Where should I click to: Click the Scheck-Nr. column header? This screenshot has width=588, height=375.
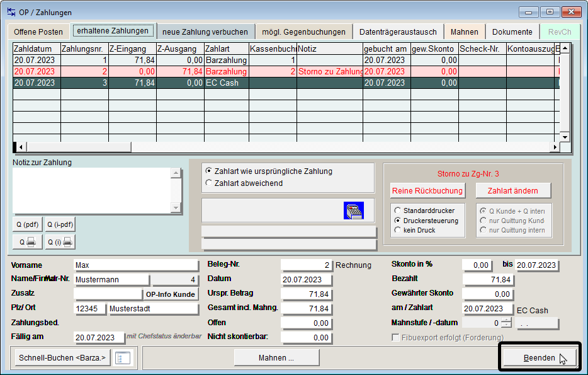(483, 49)
